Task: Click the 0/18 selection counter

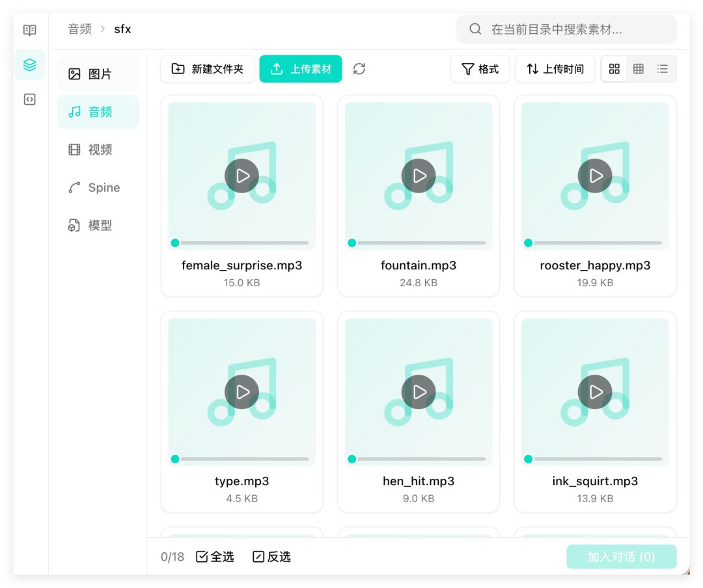Action: [172, 557]
